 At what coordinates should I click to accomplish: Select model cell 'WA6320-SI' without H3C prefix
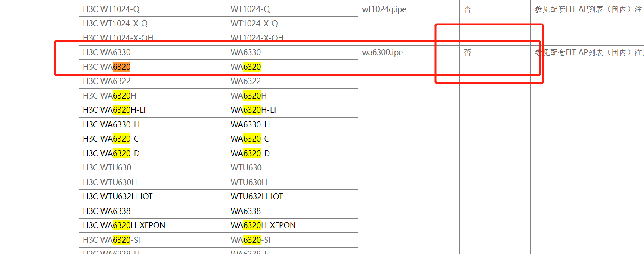(292, 240)
